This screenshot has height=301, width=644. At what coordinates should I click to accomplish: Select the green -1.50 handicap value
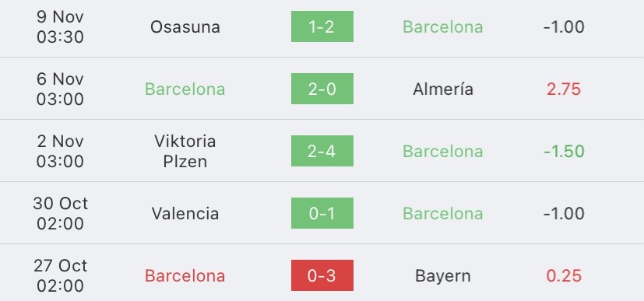564,152
